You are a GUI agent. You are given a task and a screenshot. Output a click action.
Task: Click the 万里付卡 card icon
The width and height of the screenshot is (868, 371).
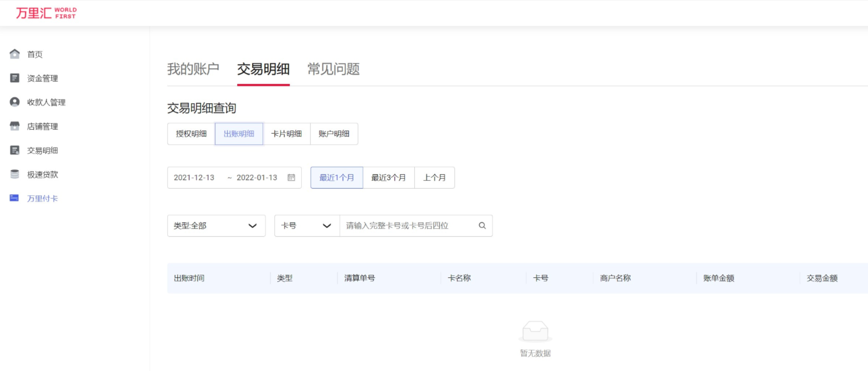click(14, 198)
